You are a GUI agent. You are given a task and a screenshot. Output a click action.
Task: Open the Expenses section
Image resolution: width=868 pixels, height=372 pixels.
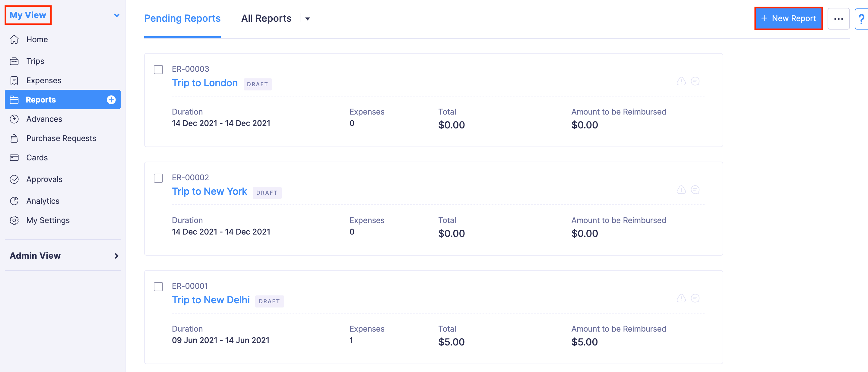[44, 80]
